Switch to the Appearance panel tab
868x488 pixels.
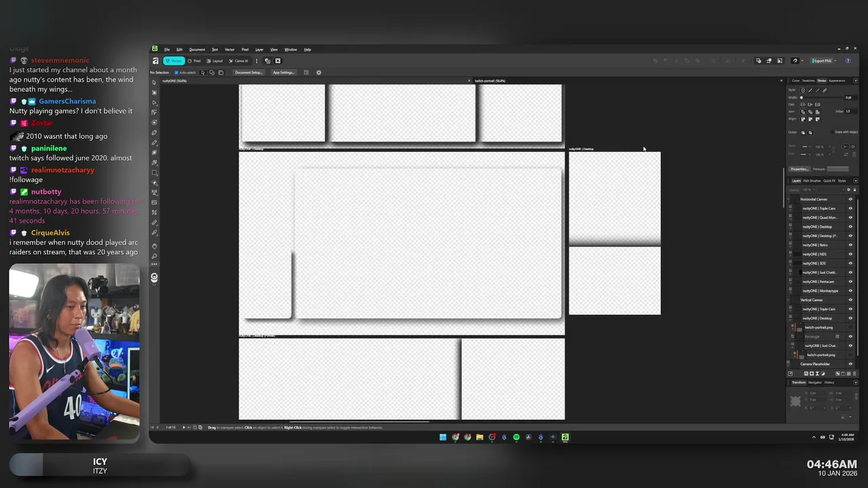(x=837, y=81)
